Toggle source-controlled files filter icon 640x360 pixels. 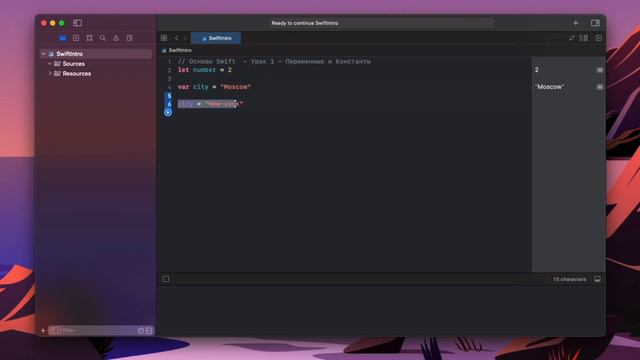click(x=149, y=331)
